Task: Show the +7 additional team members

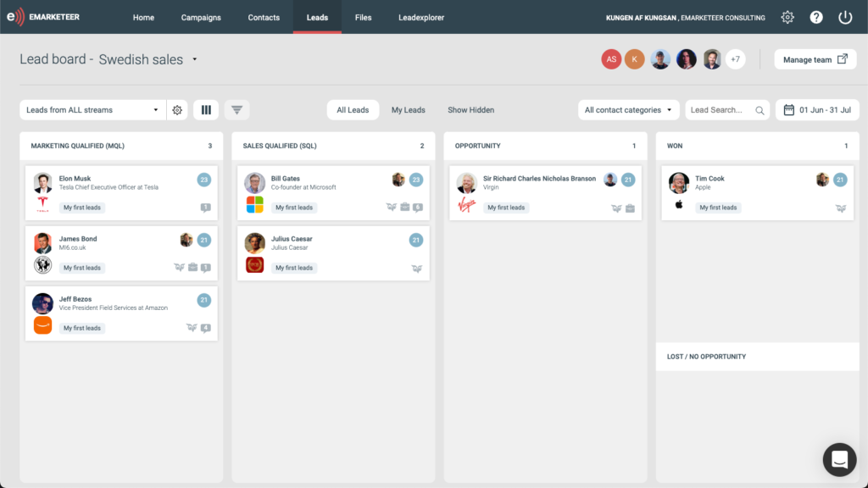Action: (x=735, y=59)
